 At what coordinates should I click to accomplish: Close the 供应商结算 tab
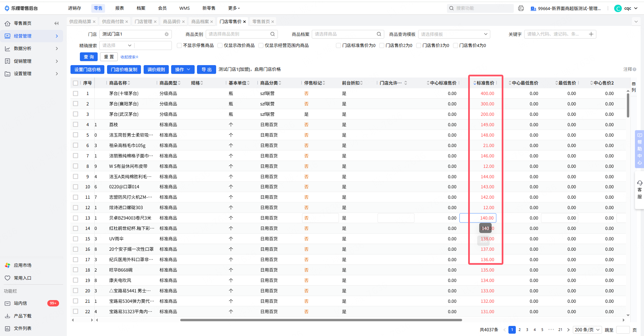(94, 22)
